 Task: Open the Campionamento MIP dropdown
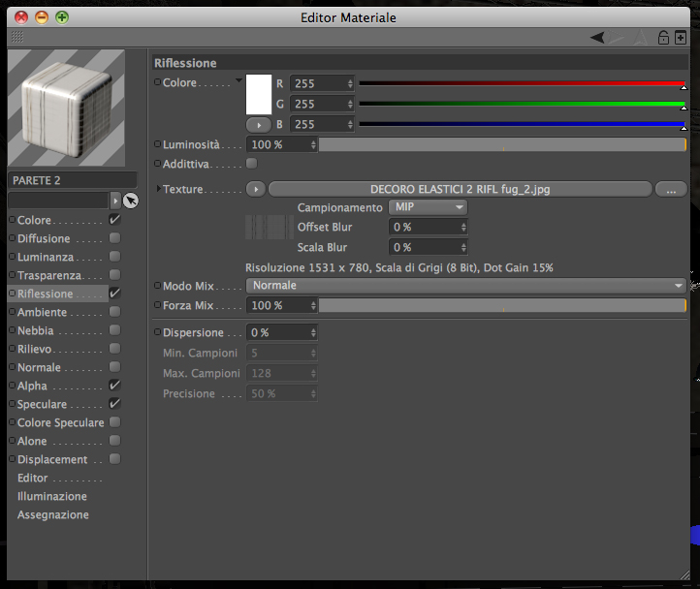click(429, 207)
